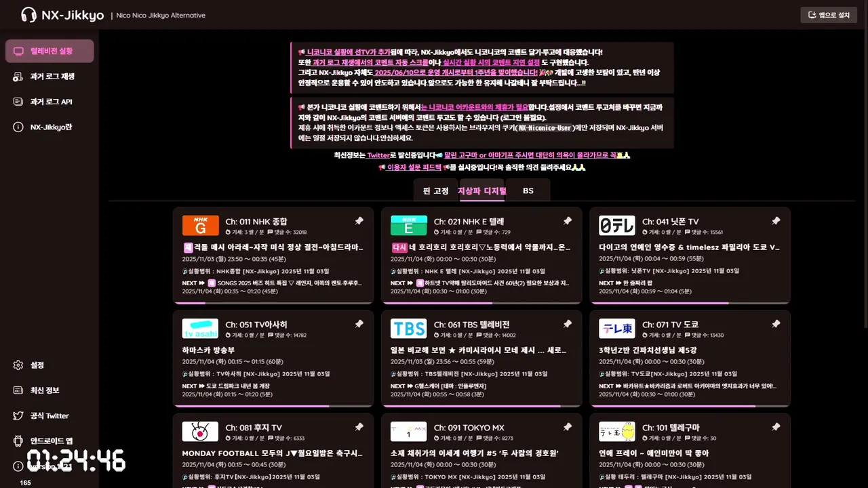Pin the Ch: 061 TBS 텔레비전 channel
868x488 pixels.
point(568,324)
